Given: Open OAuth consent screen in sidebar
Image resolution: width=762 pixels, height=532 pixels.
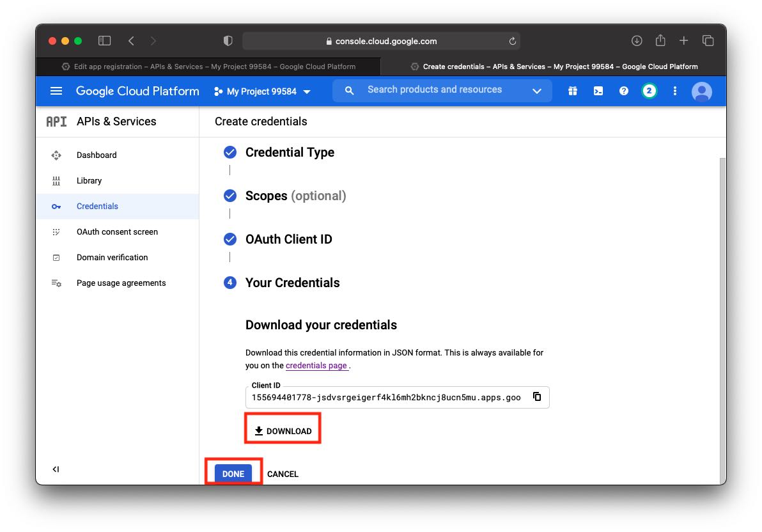Looking at the screenshot, I should (x=117, y=232).
